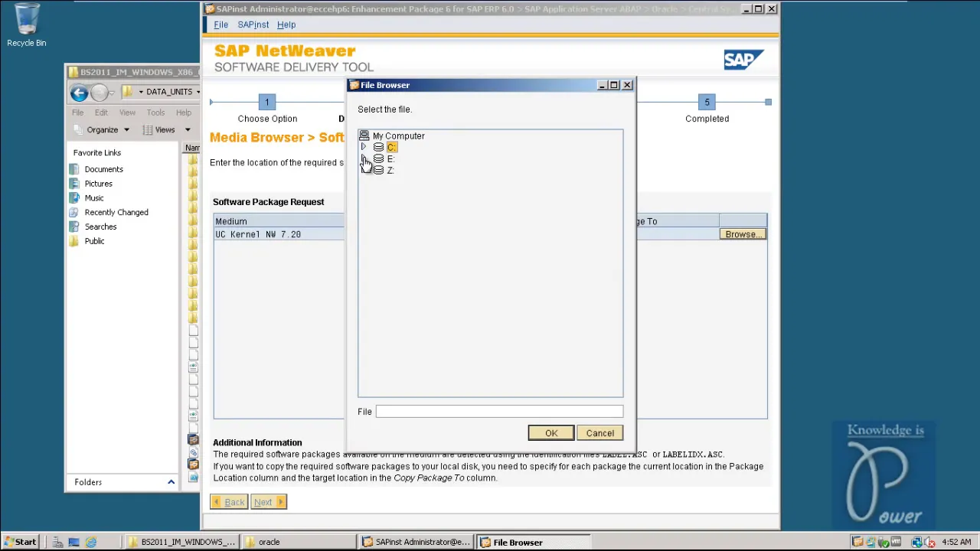Screen dimensions: 980x551
Task: Open the Recycle Bin desktop icon
Action: click(26, 25)
